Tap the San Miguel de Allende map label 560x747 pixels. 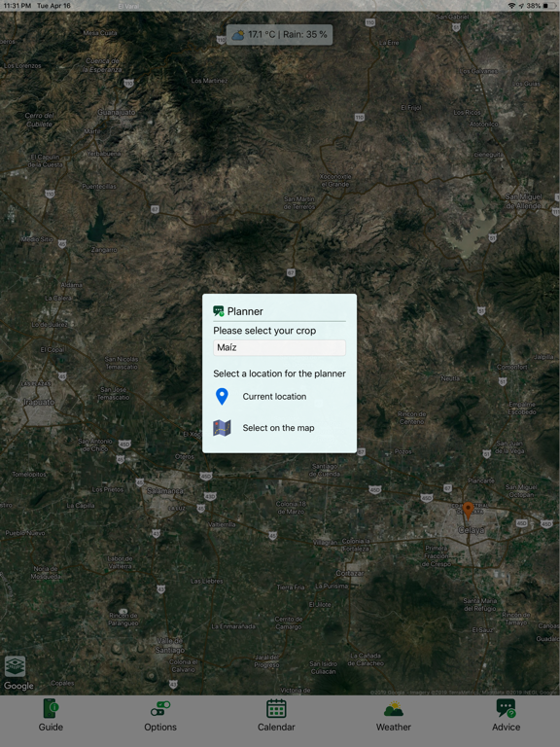523,201
